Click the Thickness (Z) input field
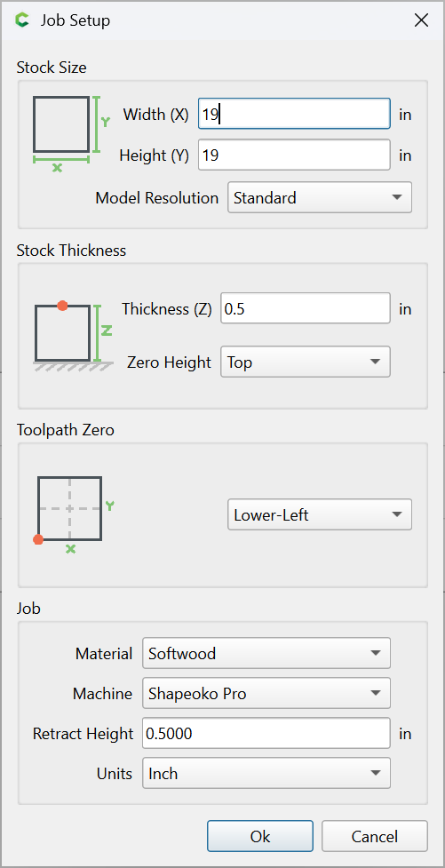Viewport: 445px width, 868px height. [306, 308]
